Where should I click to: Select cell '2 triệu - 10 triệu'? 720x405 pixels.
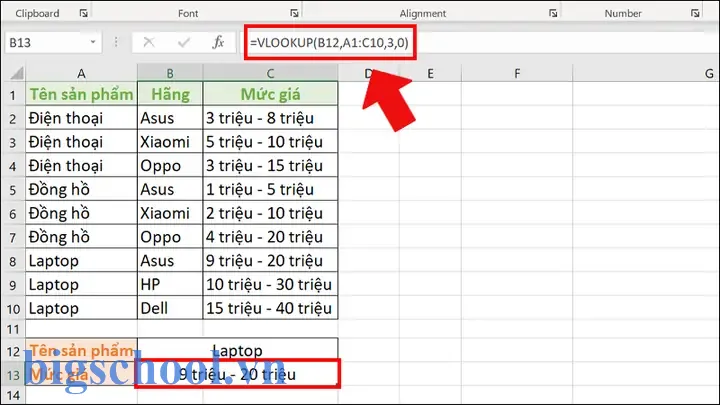[x=270, y=213]
